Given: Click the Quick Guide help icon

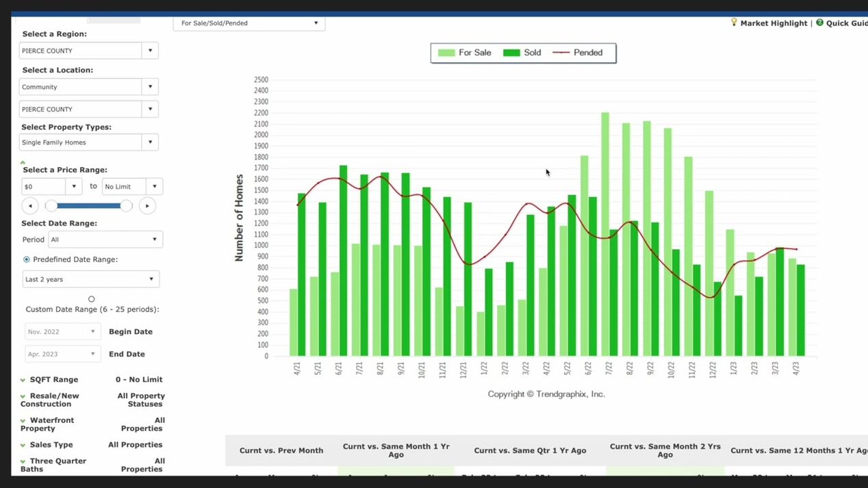Looking at the screenshot, I should pos(819,23).
